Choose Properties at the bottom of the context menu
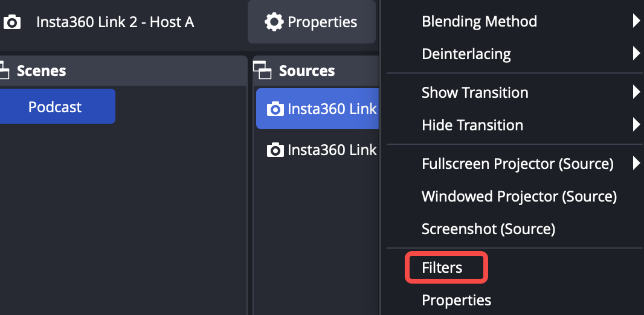This screenshot has width=644, height=315. coord(456,300)
